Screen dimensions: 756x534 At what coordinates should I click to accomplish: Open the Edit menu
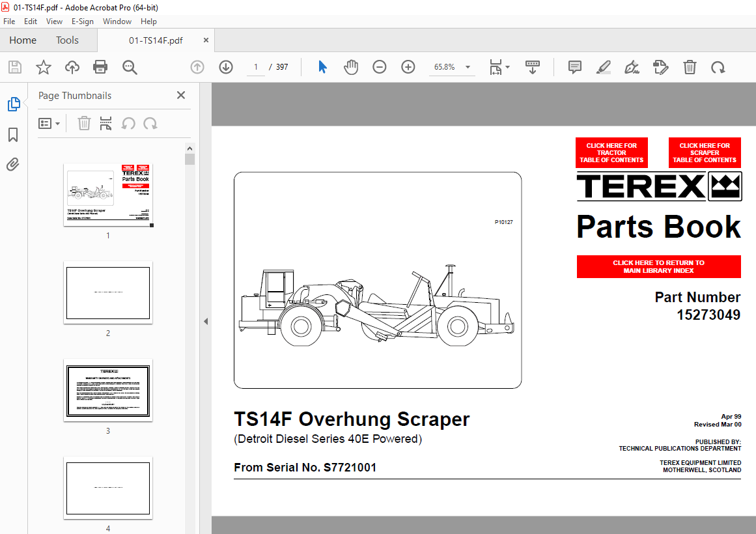click(x=31, y=21)
